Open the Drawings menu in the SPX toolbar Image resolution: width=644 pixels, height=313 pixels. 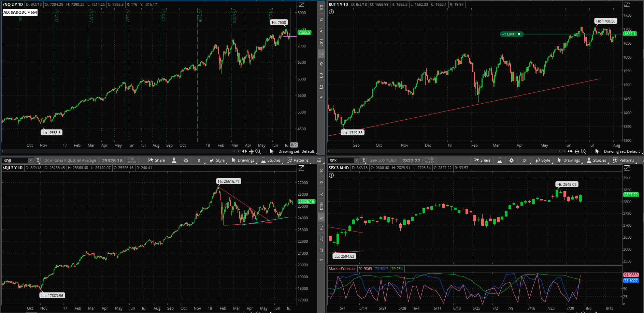point(569,160)
